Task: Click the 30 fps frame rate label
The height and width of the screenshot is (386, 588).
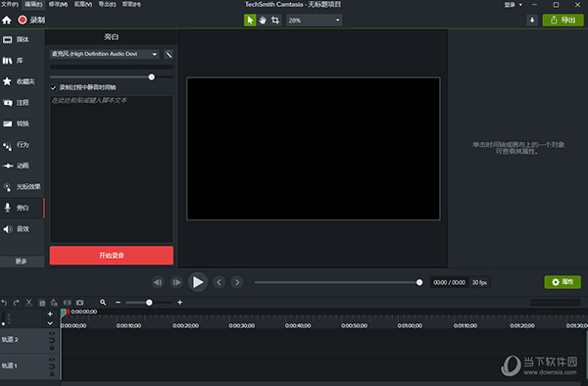Action: click(x=479, y=282)
